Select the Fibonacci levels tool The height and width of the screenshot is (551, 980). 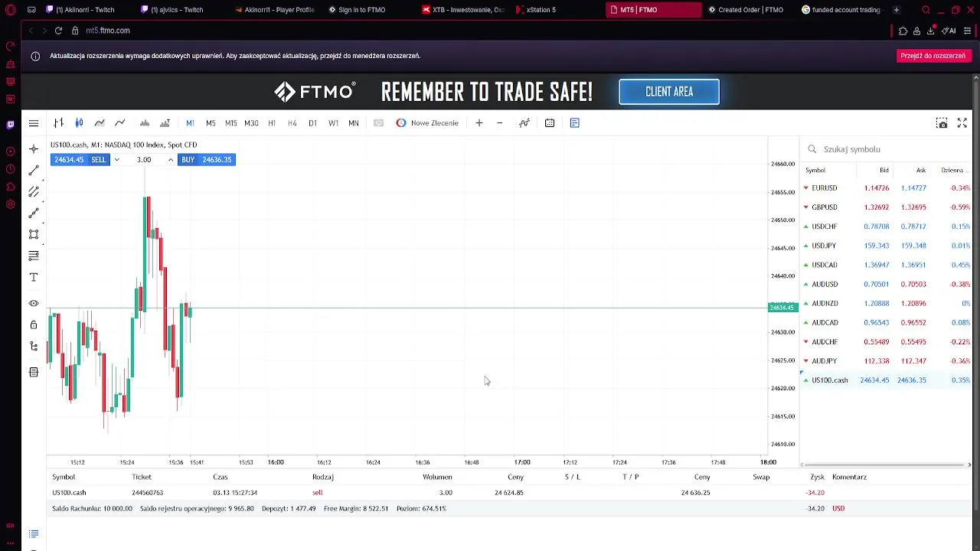tap(34, 256)
